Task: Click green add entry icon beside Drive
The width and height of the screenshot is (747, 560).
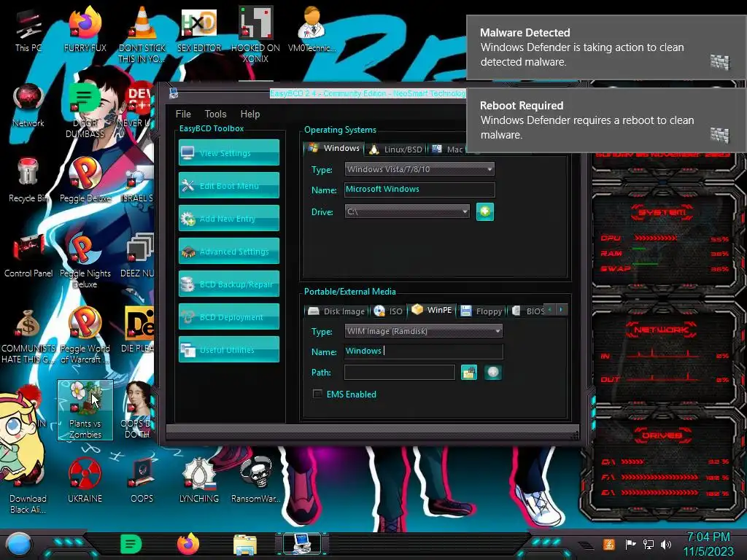Action: [485, 211]
